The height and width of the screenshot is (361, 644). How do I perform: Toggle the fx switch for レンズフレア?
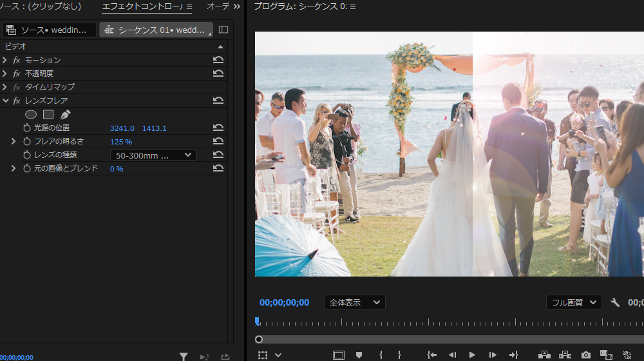[17, 101]
